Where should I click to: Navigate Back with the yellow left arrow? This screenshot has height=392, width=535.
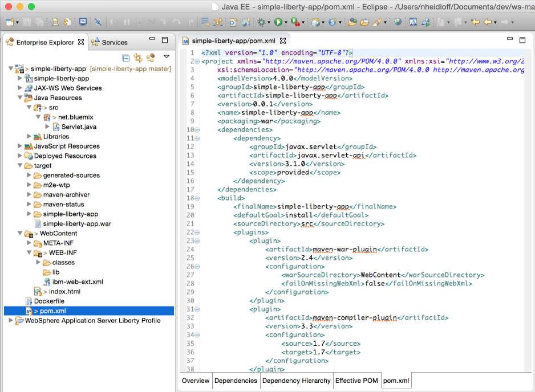tap(488, 22)
